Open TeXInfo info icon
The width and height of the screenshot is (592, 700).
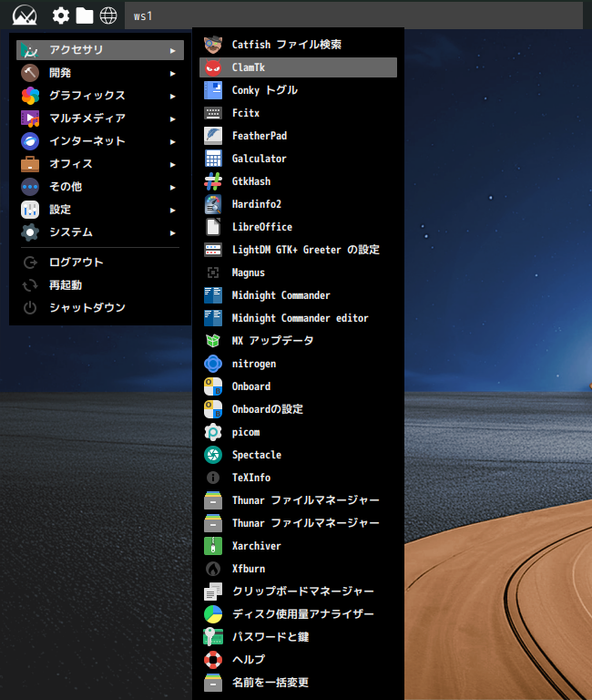click(213, 478)
